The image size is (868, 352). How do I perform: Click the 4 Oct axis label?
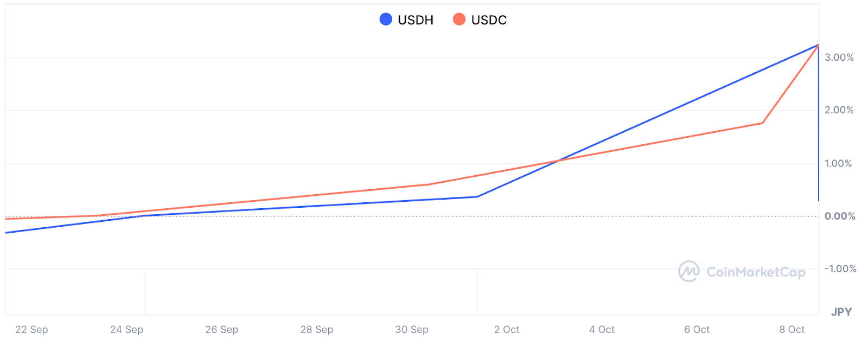pyautogui.click(x=602, y=330)
